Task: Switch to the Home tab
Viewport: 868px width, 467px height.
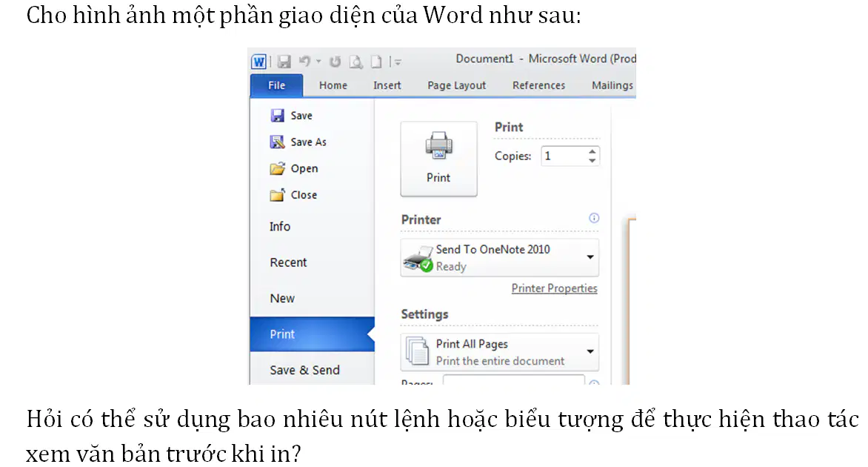Action: coord(333,85)
